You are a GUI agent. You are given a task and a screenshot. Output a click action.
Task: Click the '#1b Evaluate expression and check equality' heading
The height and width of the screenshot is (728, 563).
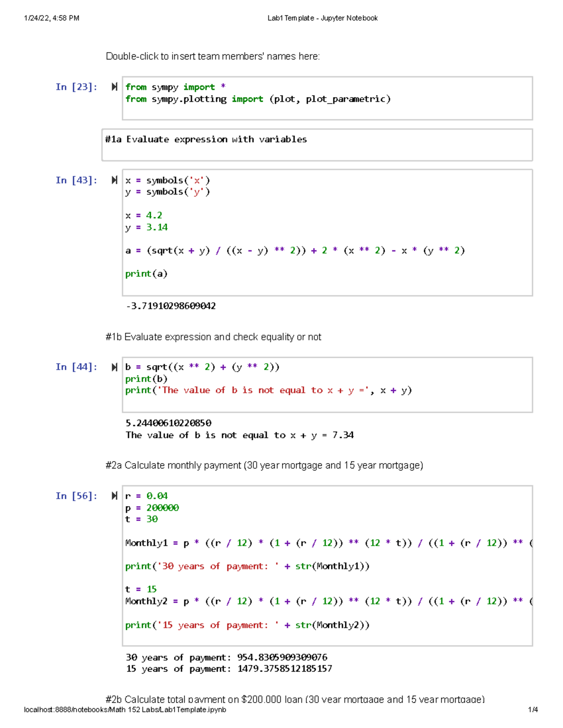213,337
